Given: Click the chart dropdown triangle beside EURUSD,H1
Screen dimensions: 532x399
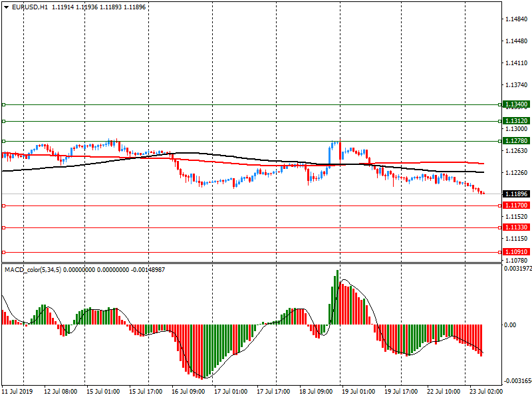Looking at the screenshot, I should tap(6, 7).
